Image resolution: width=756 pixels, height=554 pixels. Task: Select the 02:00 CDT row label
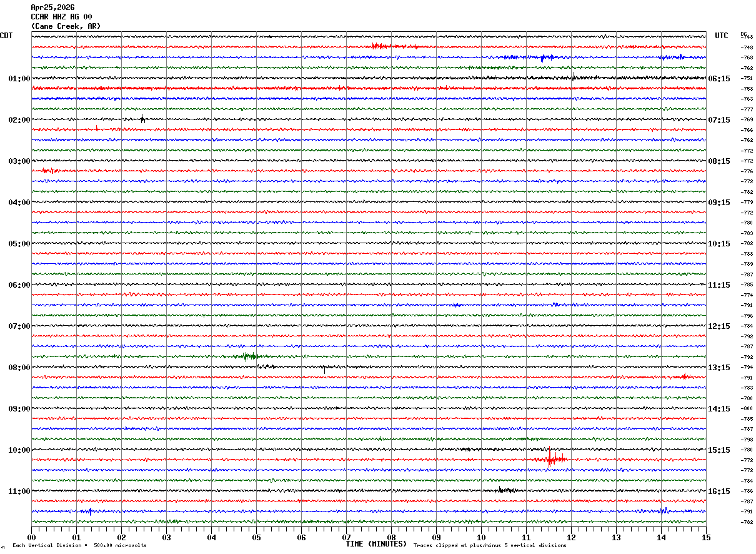coord(19,120)
